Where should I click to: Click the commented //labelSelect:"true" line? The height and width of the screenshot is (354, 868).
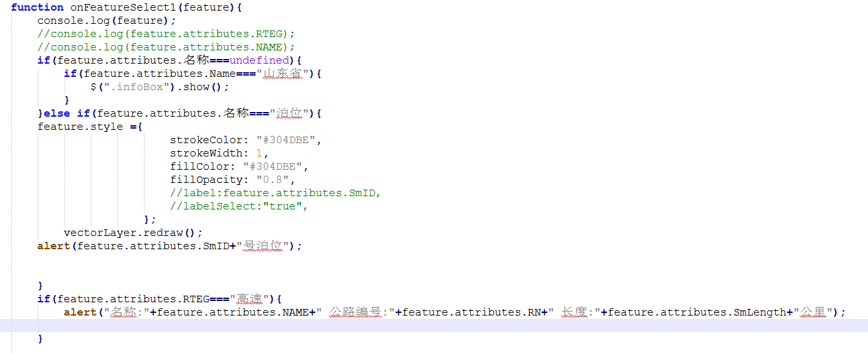239,206
